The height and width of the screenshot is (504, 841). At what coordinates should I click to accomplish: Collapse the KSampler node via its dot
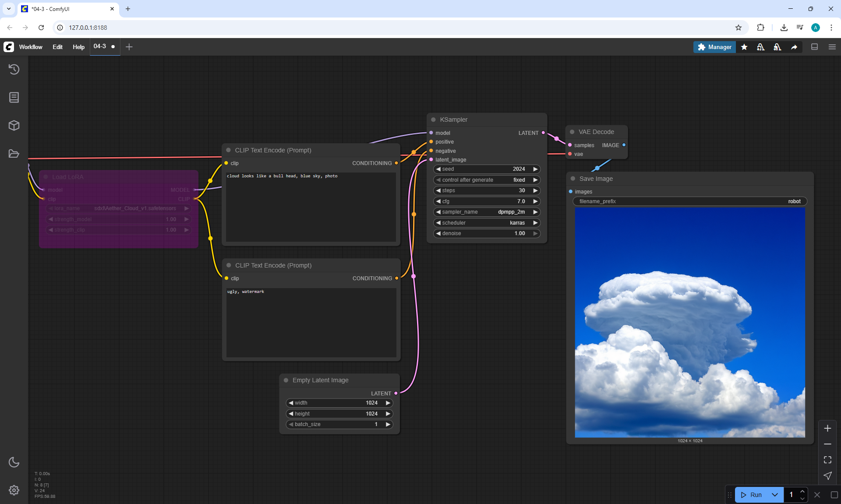coord(433,120)
